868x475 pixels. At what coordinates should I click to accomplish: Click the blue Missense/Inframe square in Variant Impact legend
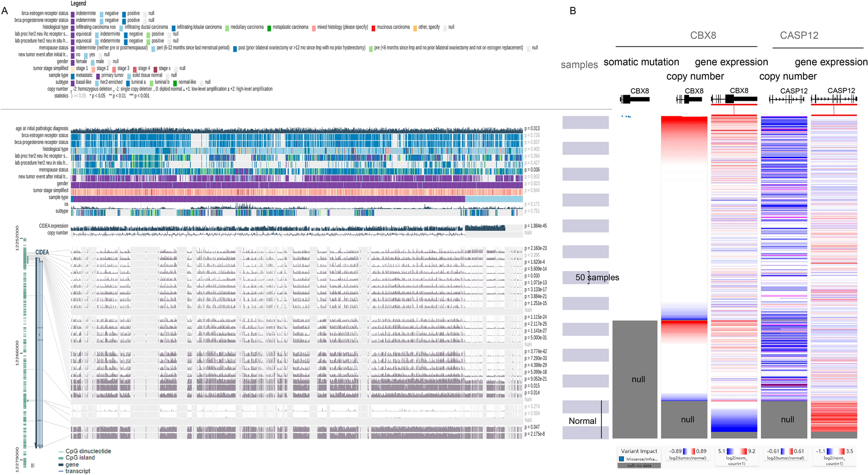[x=622, y=459]
